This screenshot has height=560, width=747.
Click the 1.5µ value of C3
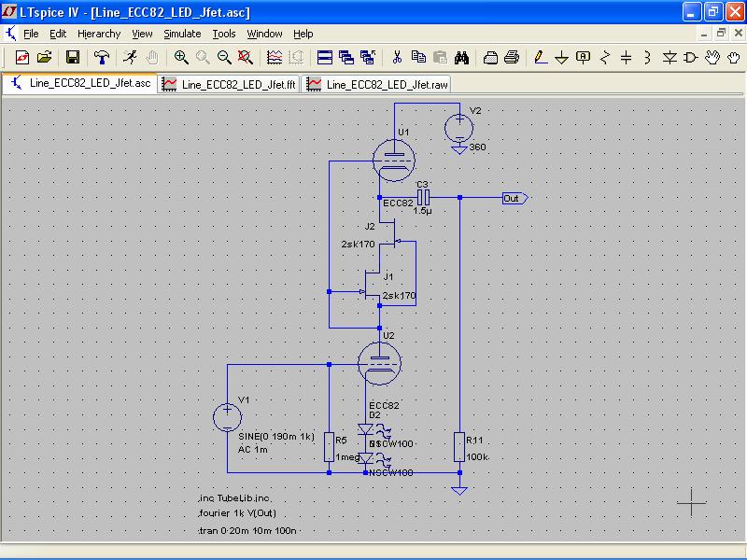click(422, 210)
